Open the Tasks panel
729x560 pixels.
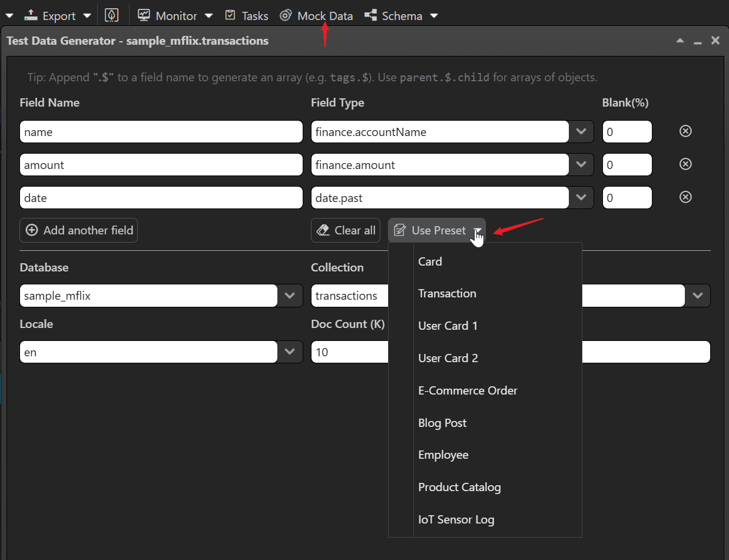(x=247, y=16)
